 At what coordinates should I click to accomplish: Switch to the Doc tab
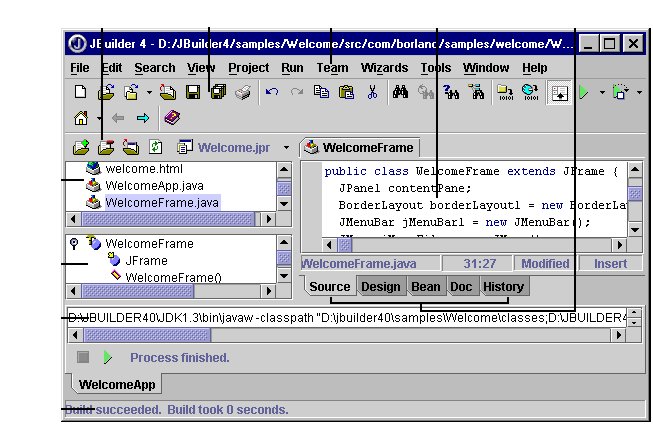[x=461, y=287]
